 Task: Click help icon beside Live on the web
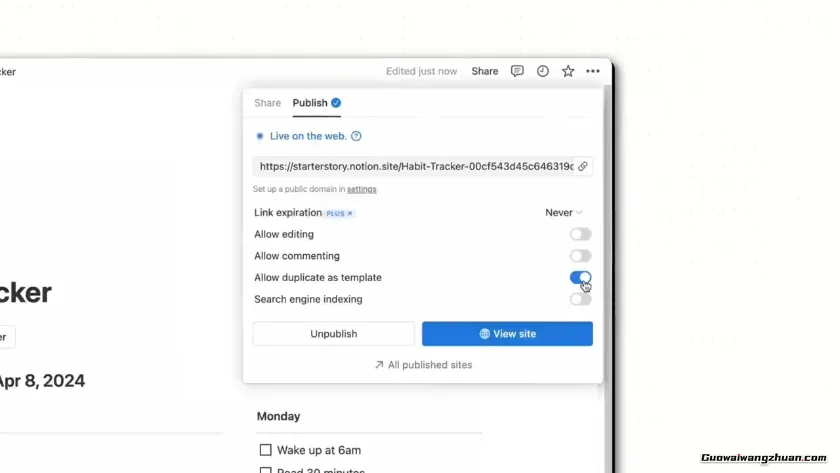(356, 136)
